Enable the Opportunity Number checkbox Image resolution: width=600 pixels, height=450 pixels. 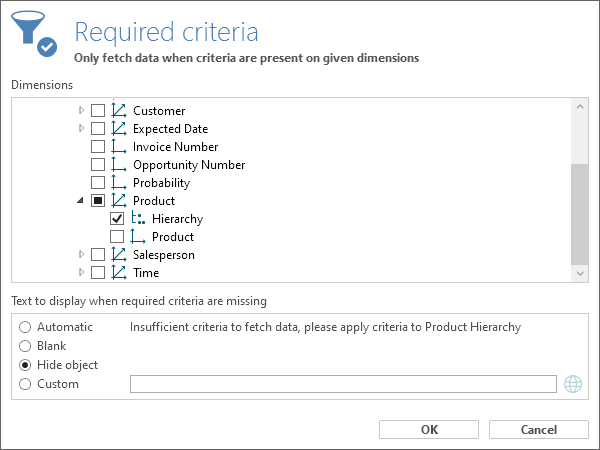coord(98,165)
